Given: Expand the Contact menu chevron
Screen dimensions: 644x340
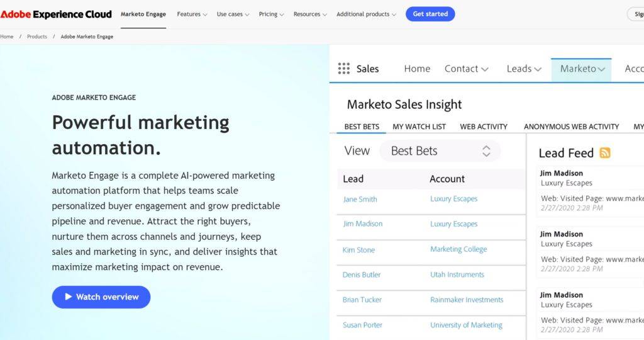Looking at the screenshot, I should (484, 69).
